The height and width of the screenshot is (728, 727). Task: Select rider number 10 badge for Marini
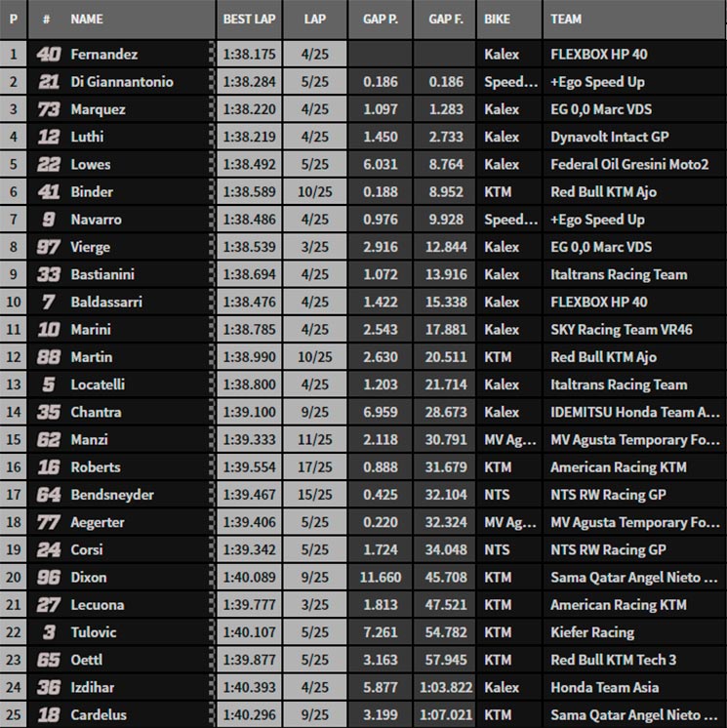[49, 330]
